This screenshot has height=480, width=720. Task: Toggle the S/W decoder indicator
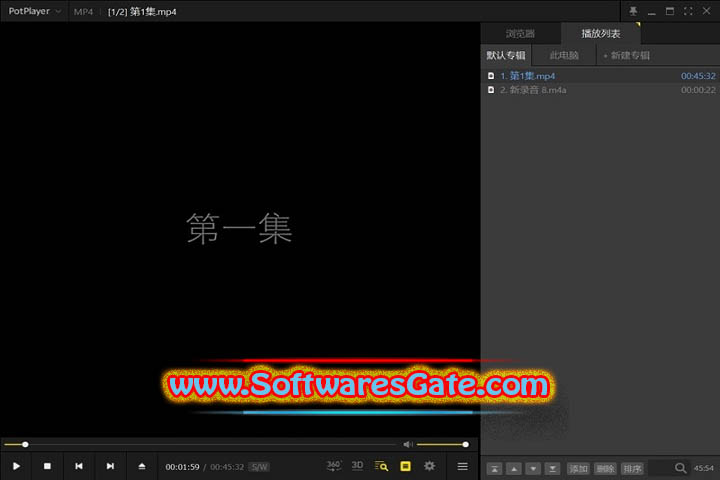[259, 467]
